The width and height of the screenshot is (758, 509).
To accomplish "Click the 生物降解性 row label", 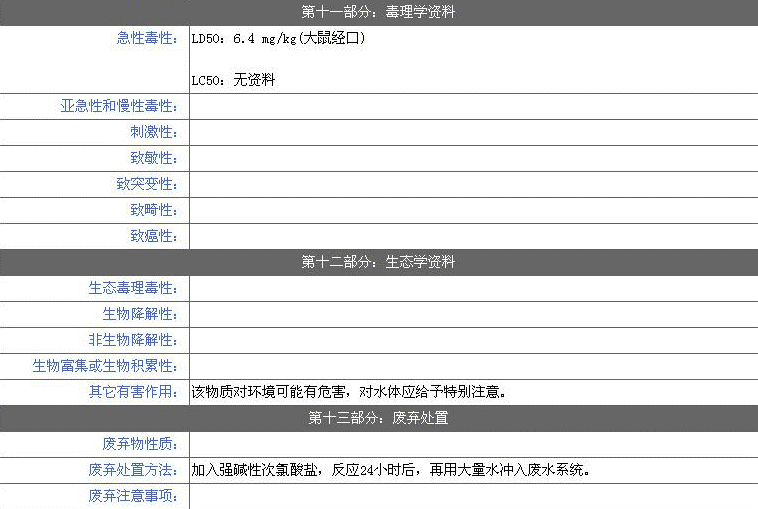I will pos(140,315).
